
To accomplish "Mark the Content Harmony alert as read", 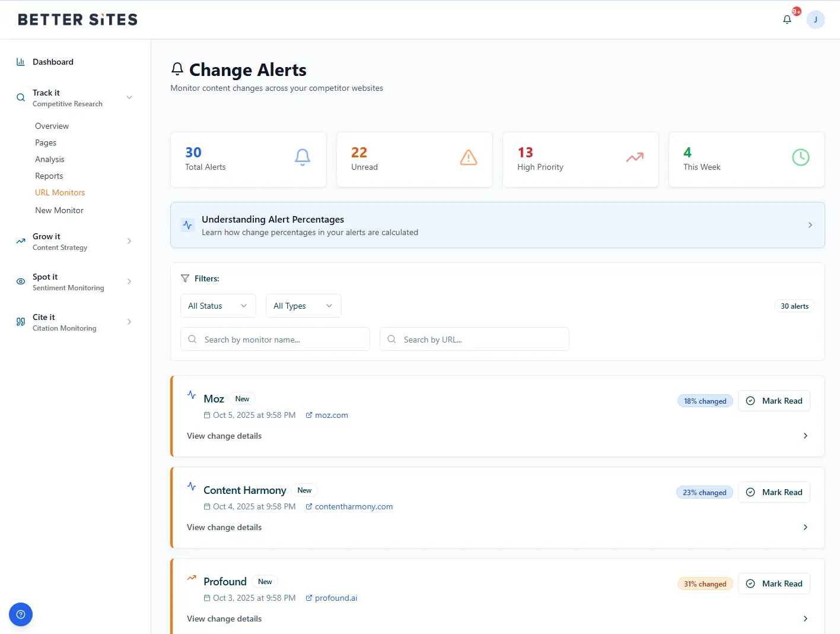I will click(774, 492).
